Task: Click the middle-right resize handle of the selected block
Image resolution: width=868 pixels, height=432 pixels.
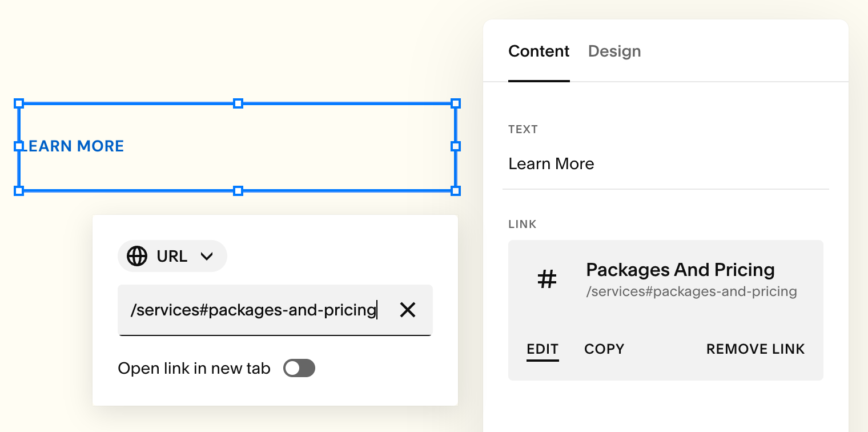Action: pos(456,146)
